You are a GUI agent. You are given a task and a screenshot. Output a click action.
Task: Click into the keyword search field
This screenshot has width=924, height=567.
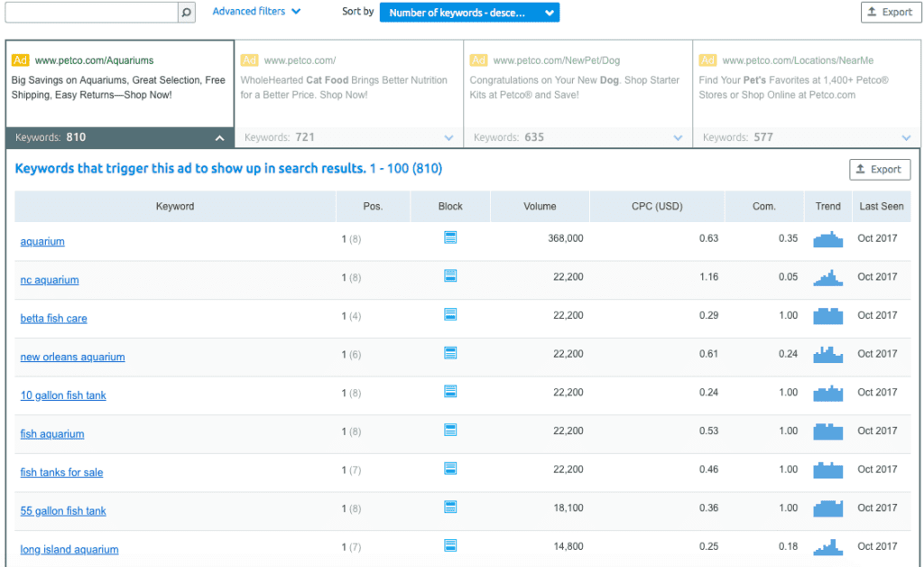(92, 13)
